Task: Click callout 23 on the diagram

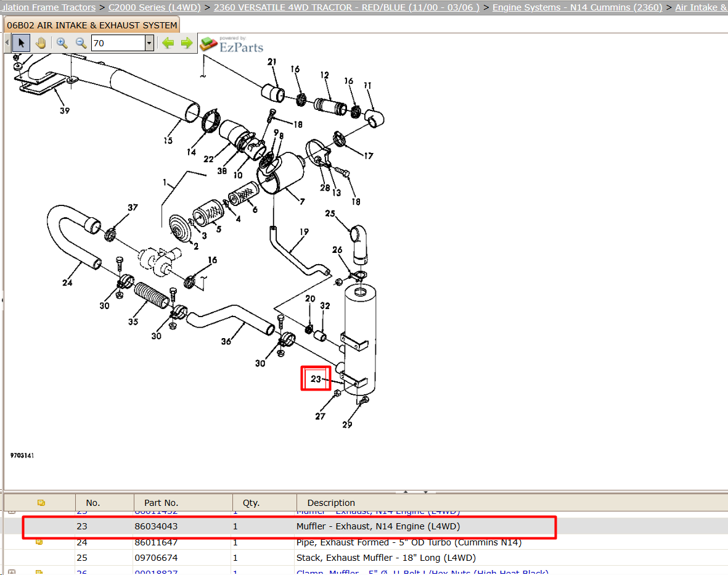Action: [316, 378]
